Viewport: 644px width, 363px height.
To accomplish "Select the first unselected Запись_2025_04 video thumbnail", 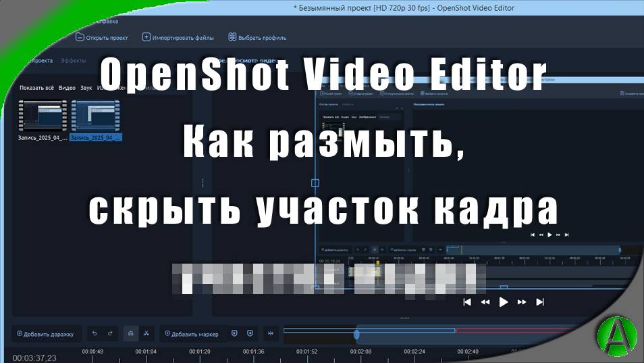I will tap(43, 116).
